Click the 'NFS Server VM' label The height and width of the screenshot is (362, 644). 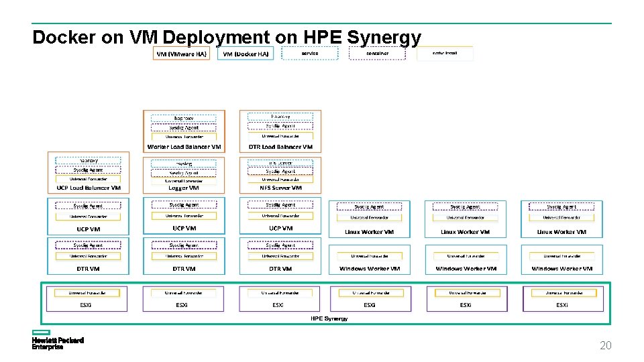(x=280, y=188)
